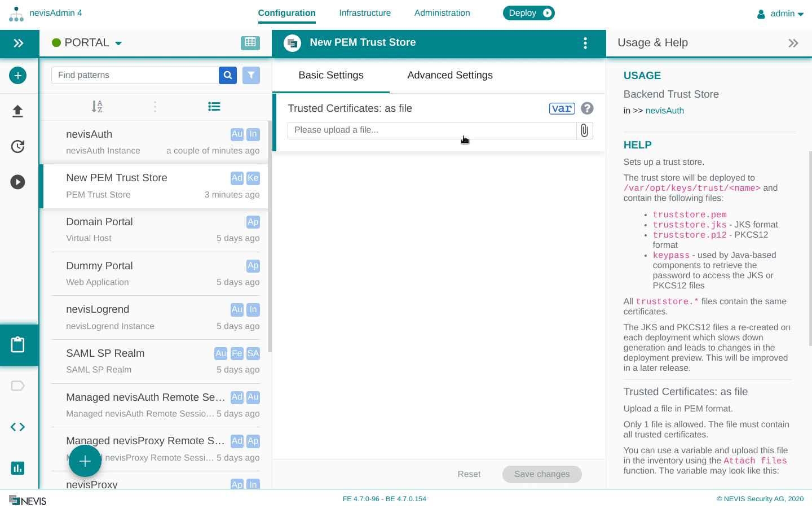Open the bar chart reports icon
This screenshot has height=508, width=812.
(x=18, y=468)
